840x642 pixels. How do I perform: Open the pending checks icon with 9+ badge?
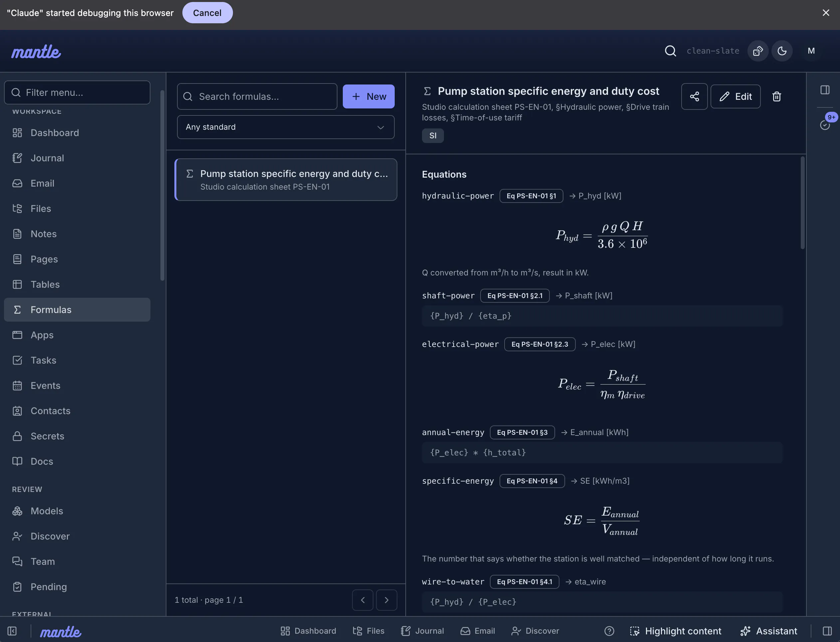pyautogui.click(x=825, y=125)
